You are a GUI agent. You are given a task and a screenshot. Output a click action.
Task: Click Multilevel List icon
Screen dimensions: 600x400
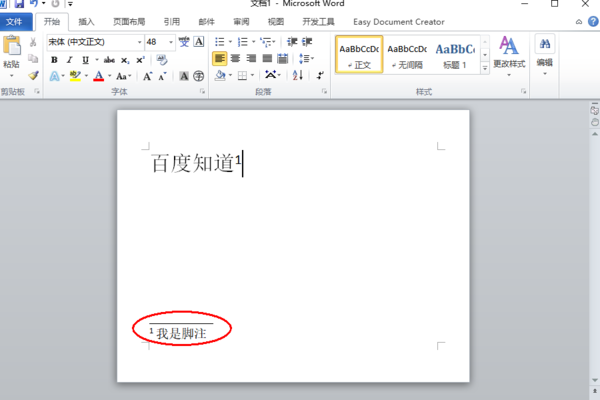(266, 42)
